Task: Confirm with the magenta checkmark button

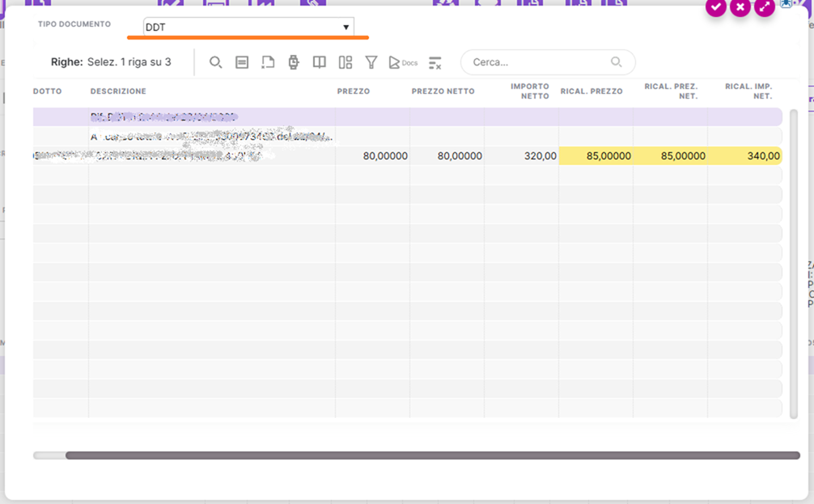Action: [715, 7]
